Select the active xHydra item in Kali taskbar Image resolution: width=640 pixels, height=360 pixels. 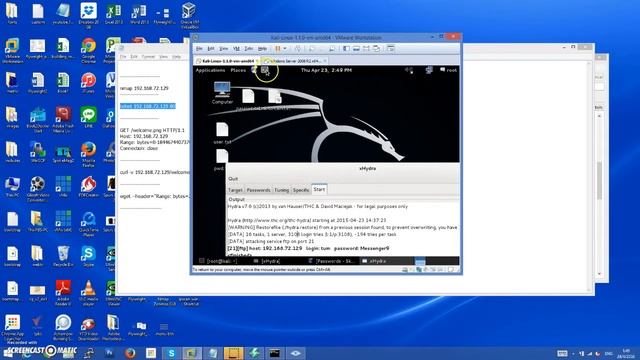[386, 261]
